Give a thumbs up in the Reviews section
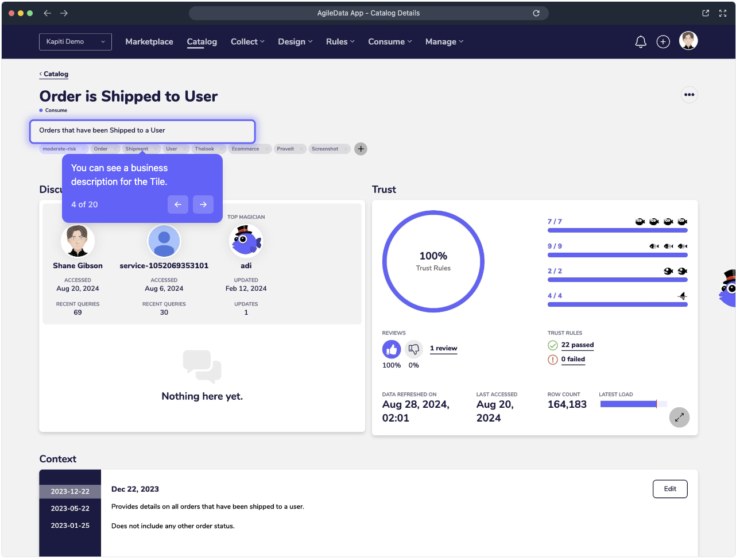 pyautogui.click(x=392, y=349)
